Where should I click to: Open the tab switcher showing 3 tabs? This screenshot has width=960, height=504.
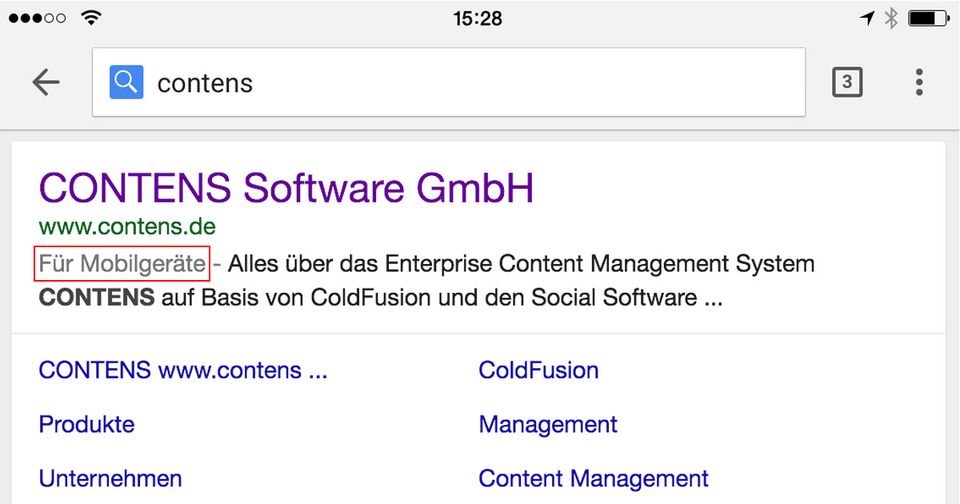[x=846, y=83]
